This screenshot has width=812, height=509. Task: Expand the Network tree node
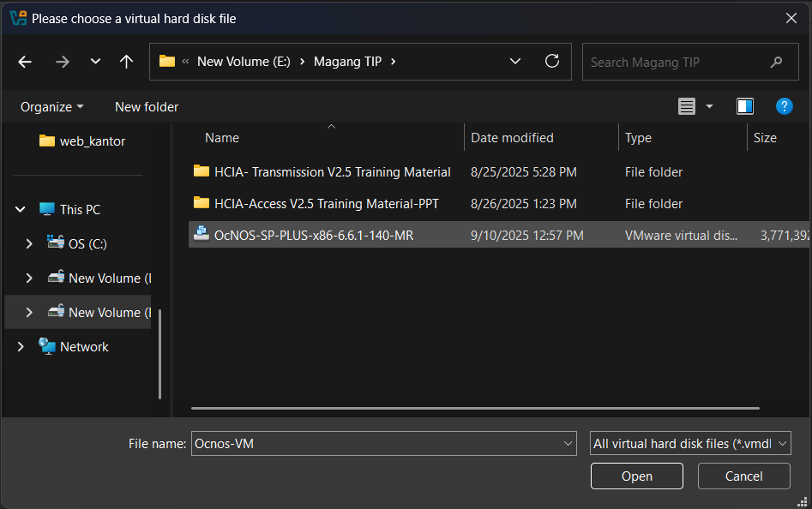(21, 347)
